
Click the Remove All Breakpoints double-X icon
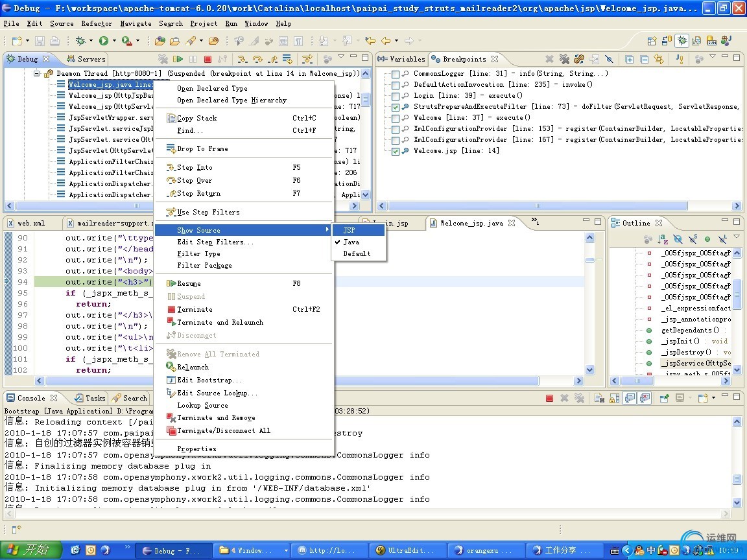pyautogui.click(x=565, y=59)
